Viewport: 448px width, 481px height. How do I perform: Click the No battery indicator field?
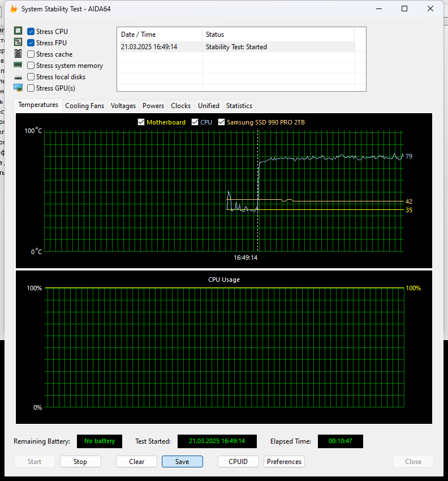point(100,441)
